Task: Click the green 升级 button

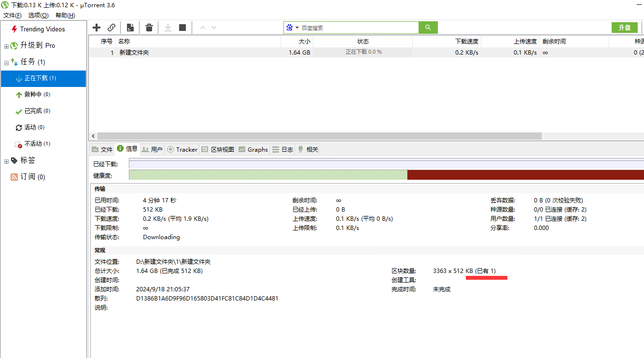Action: pos(624,28)
